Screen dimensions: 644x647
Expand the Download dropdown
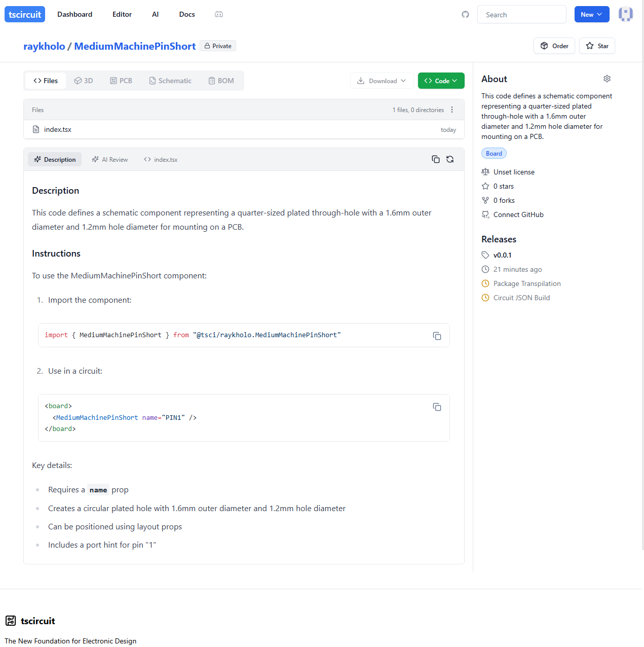(x=382, y=81)
